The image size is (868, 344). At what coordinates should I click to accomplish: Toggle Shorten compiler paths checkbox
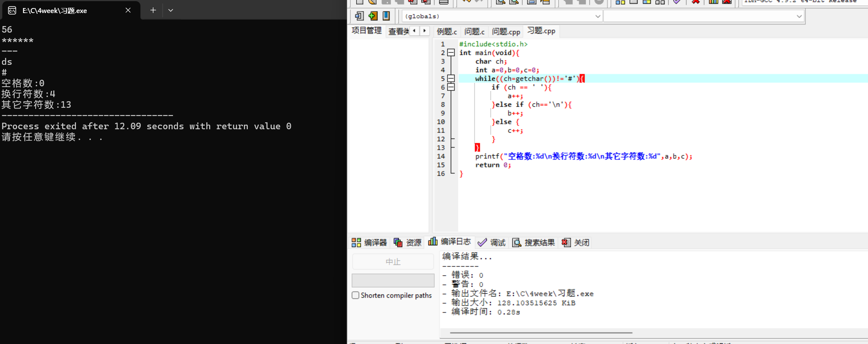click(356, 295)
